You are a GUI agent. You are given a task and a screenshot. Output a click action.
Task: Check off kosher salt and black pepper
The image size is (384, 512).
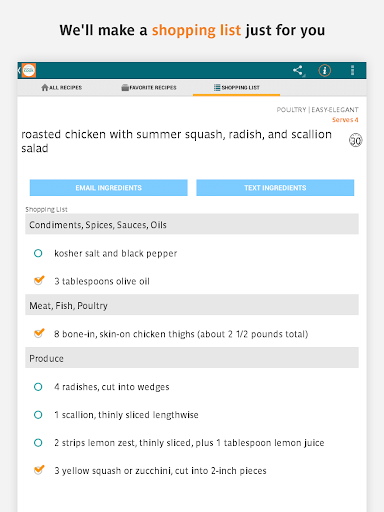tap(38, 253)
